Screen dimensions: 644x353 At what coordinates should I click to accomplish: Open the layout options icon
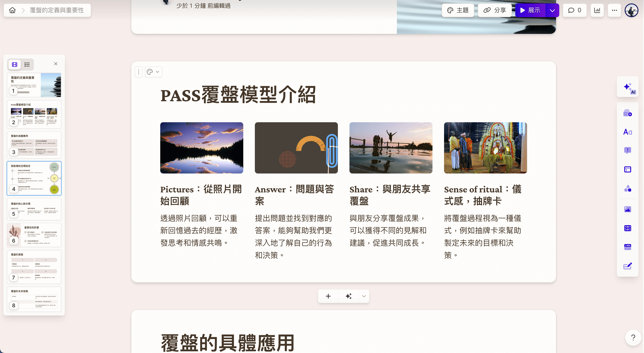tap(628, 169)
